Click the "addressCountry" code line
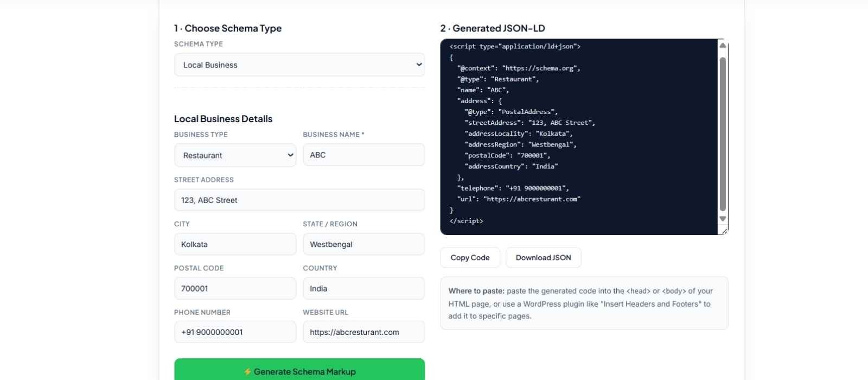This screenshot has width=868, height=380. point(511,167)
